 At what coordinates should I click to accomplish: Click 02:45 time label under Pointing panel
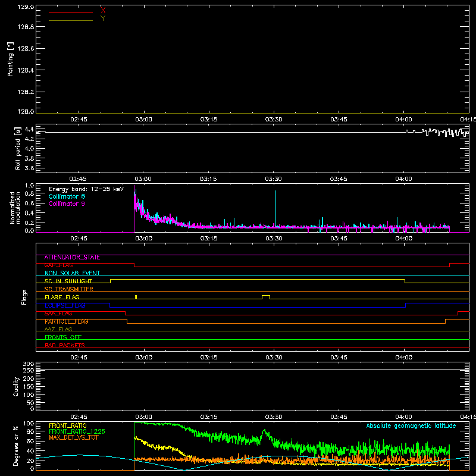[x=79, y=120]
